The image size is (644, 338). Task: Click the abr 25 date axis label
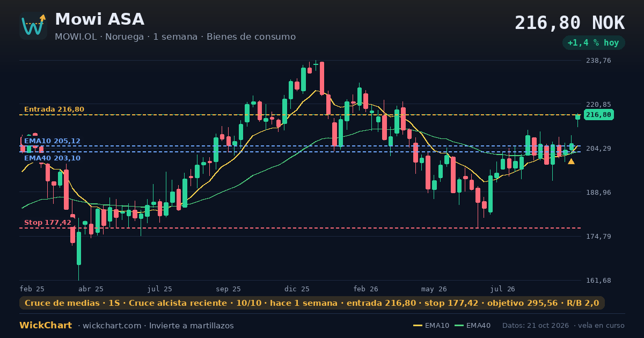91,289
